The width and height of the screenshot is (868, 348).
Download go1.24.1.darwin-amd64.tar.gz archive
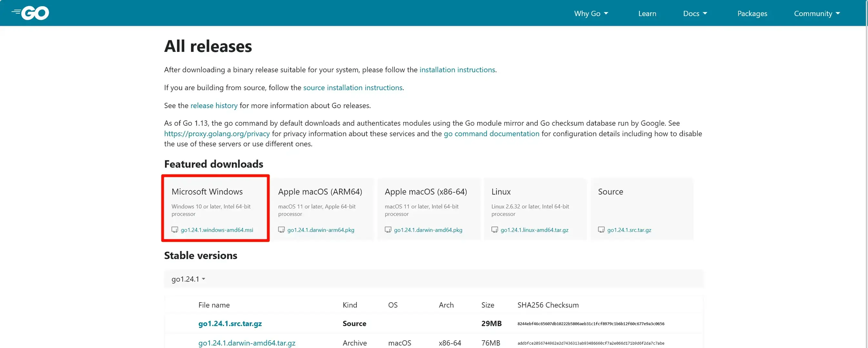click(x=247, y=343)
